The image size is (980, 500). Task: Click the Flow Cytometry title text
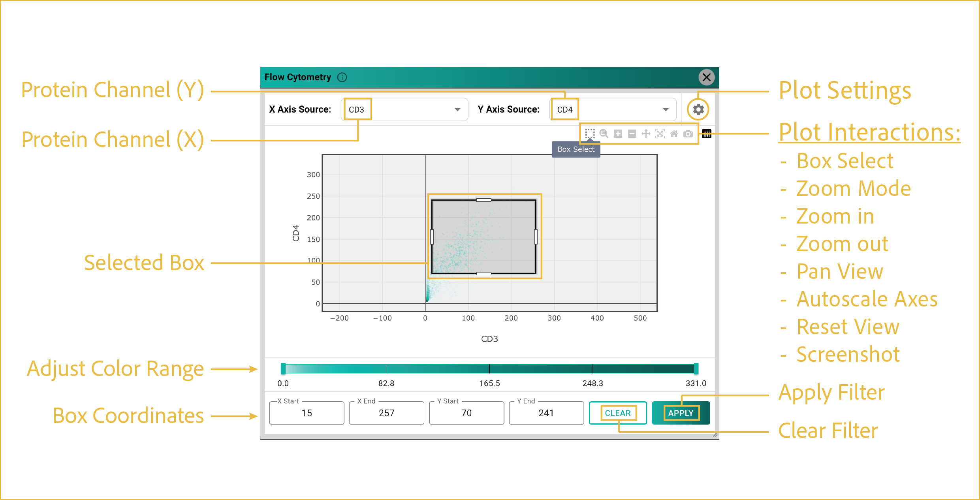tap(297, 77)
